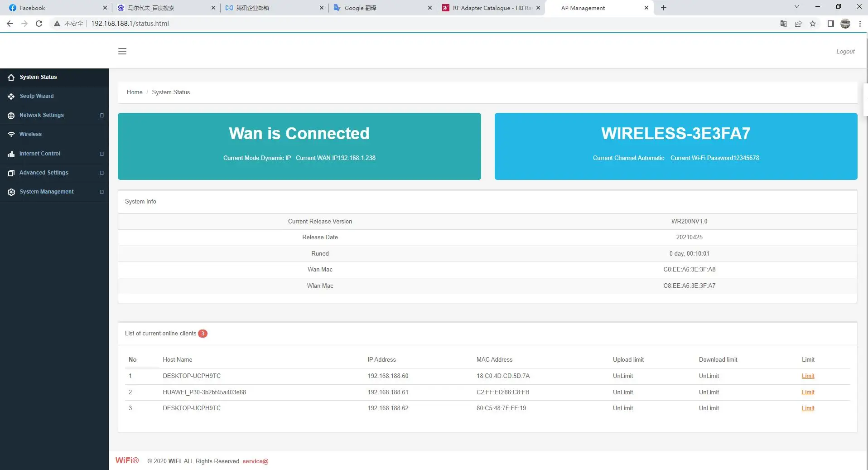Click MAC address 80:C5:48:7F:FF:19
The image size is (868, 470).
[x=501, y=408]
